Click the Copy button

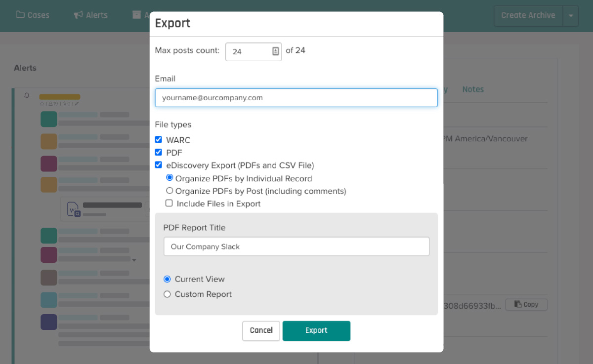(526, 305)
